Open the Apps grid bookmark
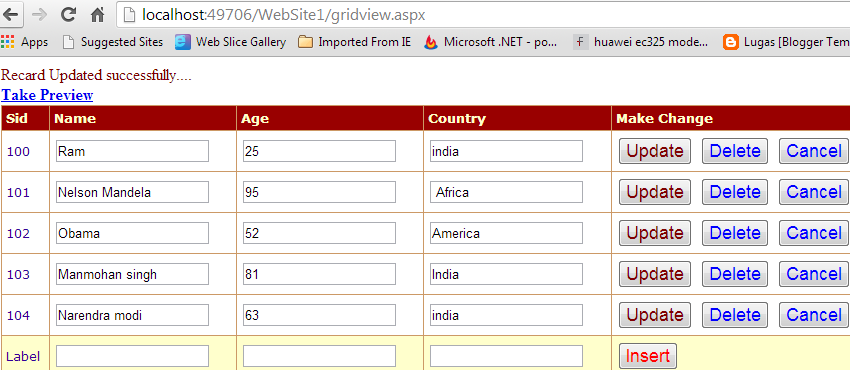The height and width of the screenshot is (370, 850). [24, 42]
